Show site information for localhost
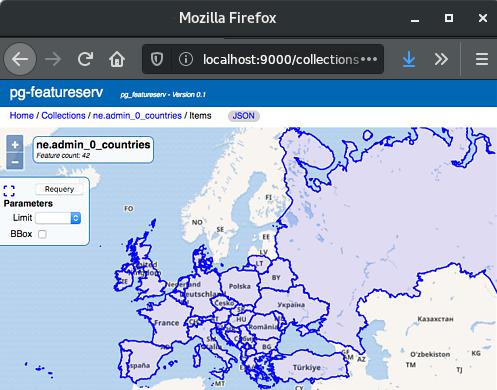This screenshot has height=390, width=497. (186, 59)
